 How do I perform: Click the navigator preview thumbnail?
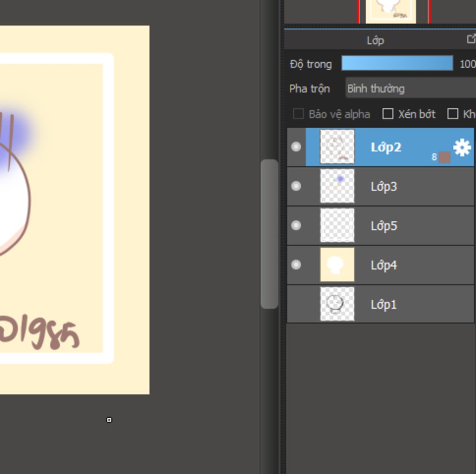click(390, 11)
